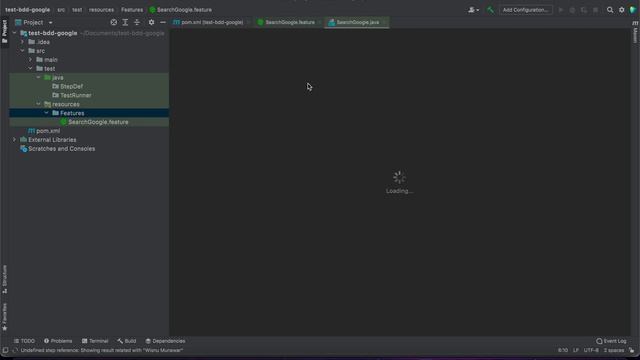Open the Maven tool window strip
Viewport: 640px width, 360px height.
tap(635, 33)
